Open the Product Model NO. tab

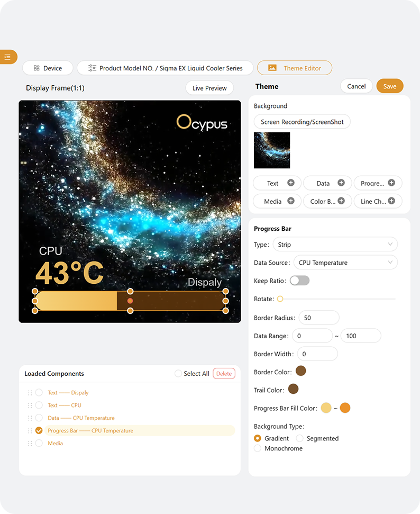pos(165,68)
